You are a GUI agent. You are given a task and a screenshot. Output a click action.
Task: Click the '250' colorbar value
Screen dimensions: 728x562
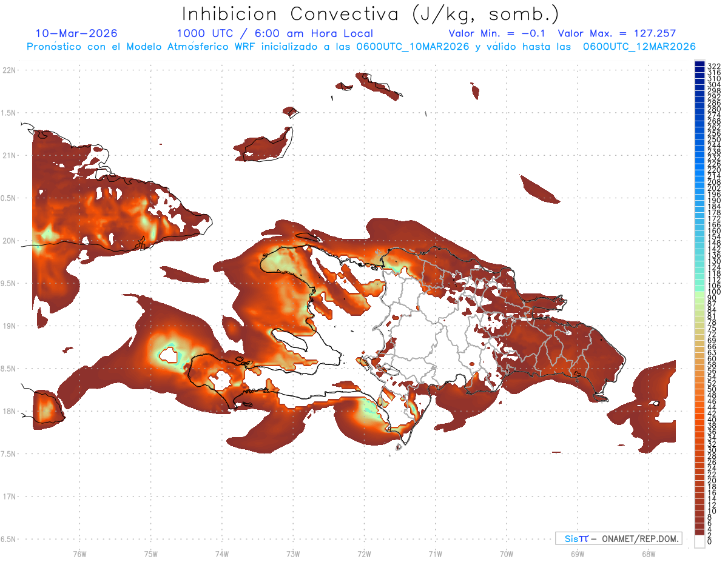714,139
